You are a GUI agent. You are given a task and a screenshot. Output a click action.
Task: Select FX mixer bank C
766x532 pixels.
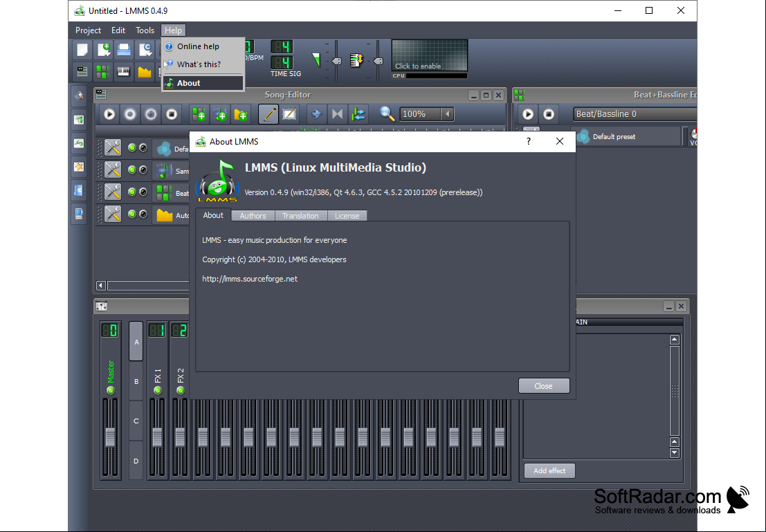136,421
